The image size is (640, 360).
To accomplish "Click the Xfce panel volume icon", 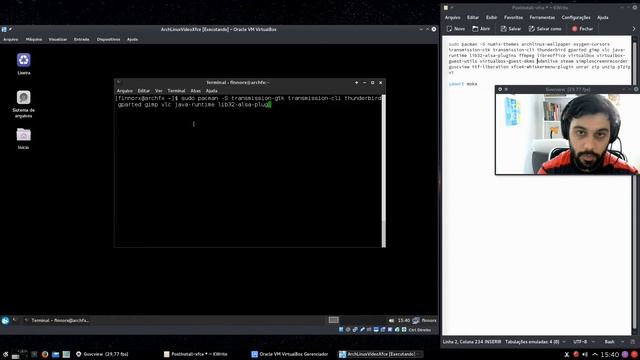I will [x=391, y=320].
